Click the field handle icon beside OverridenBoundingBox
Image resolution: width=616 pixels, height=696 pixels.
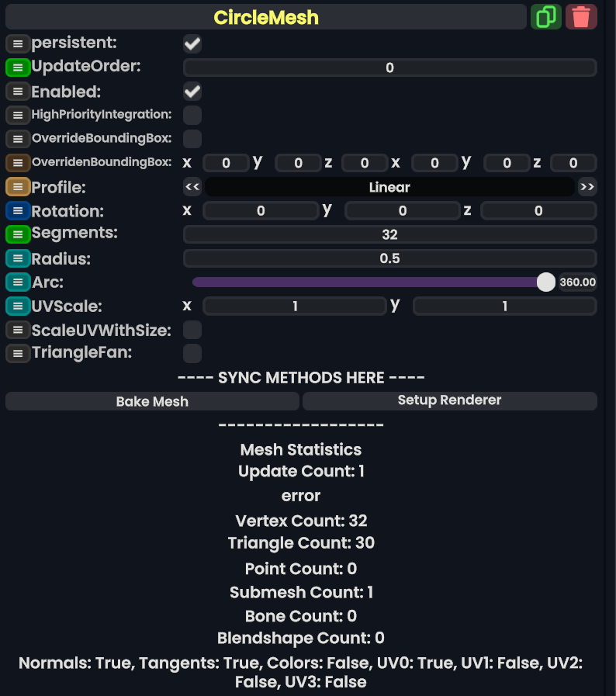click(17, 163)
